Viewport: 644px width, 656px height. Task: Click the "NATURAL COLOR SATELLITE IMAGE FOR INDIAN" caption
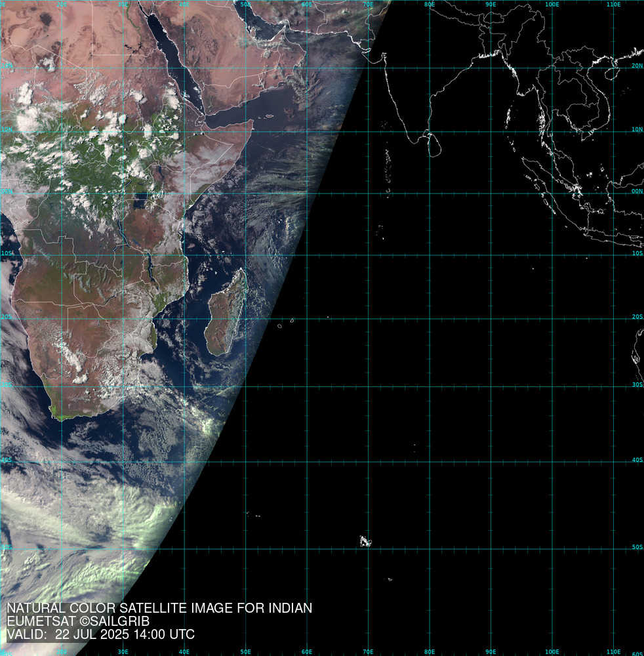[x=159, y=608]
